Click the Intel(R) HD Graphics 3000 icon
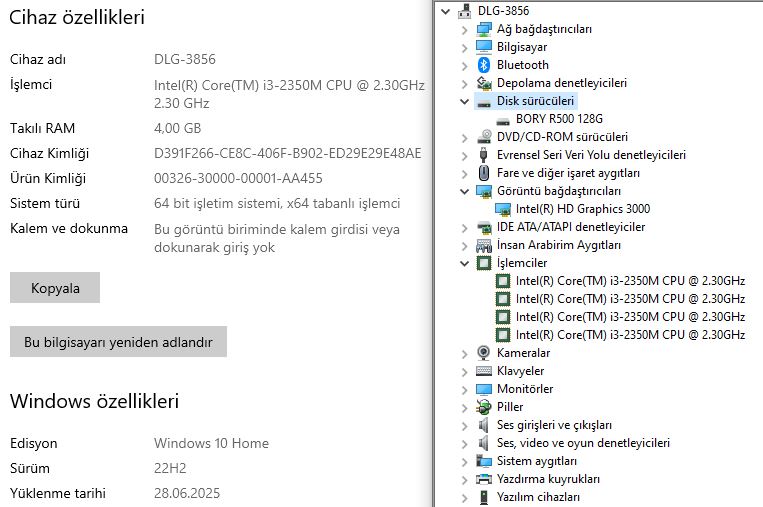Screen dimensions: 763x507 click(x=503, y=209)
